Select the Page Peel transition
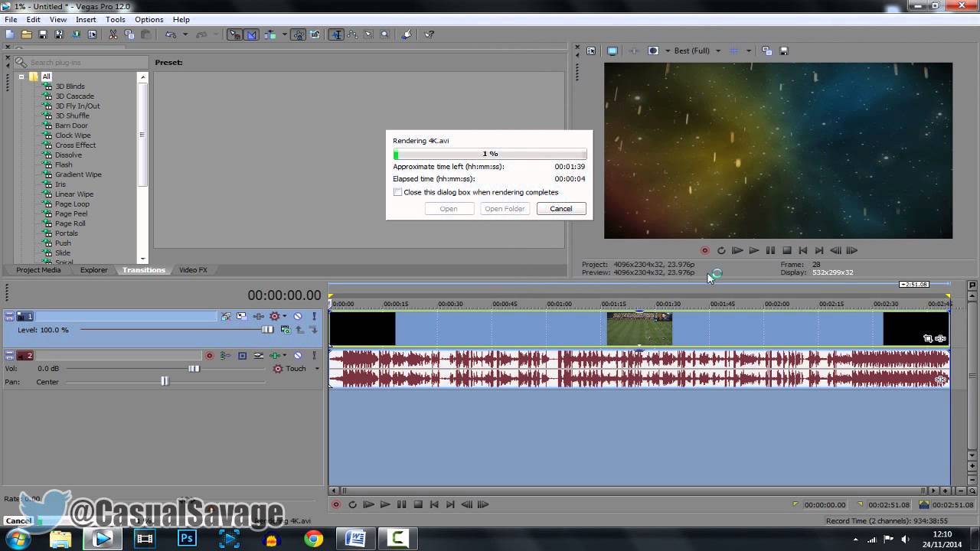Viewport: 980px width, 551px height. tap(71, 214)
